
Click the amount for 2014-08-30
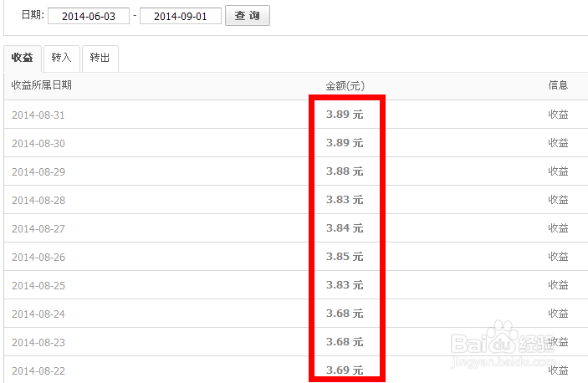[x=345, y=143]
